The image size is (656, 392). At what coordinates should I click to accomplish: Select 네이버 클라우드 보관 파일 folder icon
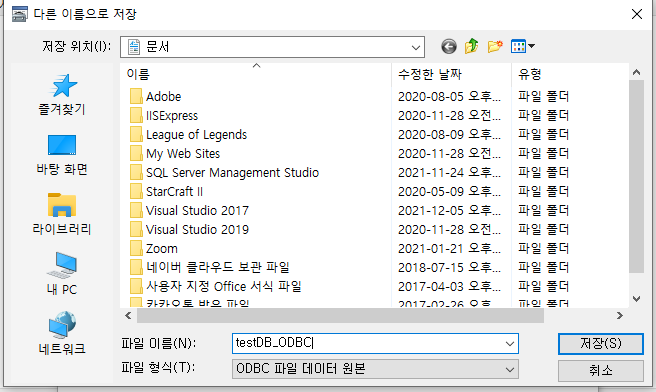[x=136, y=267]
